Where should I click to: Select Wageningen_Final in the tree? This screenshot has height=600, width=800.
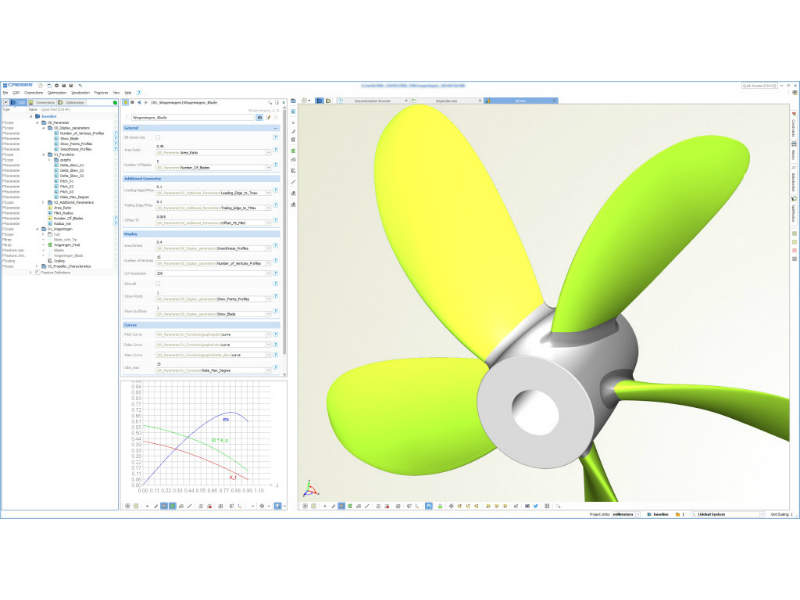click(66, 245)
